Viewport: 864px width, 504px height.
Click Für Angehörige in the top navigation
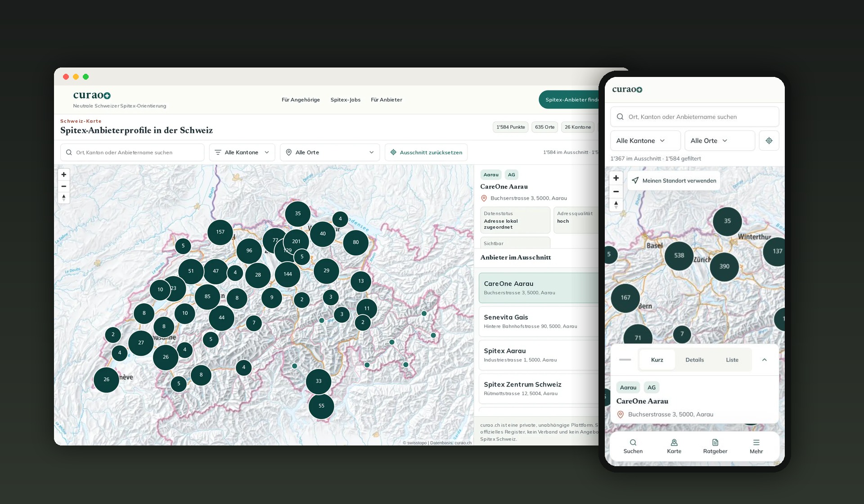(301, 100)
